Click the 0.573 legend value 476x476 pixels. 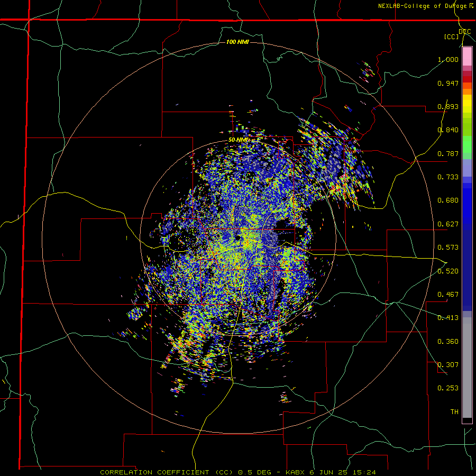click(448, 248)
